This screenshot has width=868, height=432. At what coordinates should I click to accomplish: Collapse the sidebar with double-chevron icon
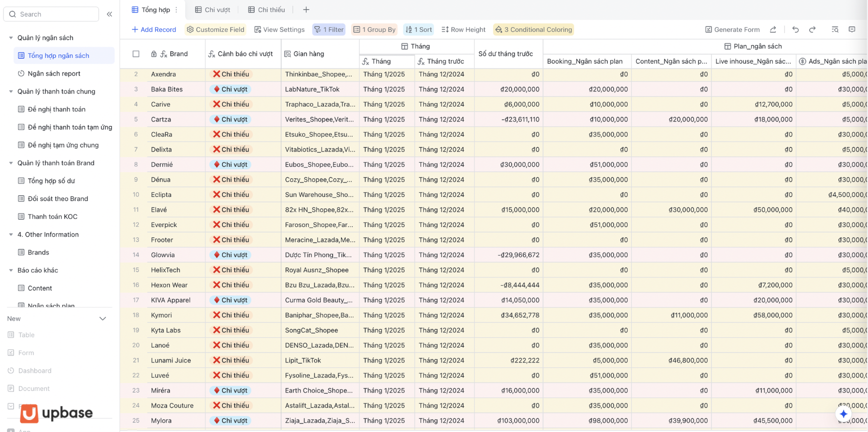pos(109,14)
